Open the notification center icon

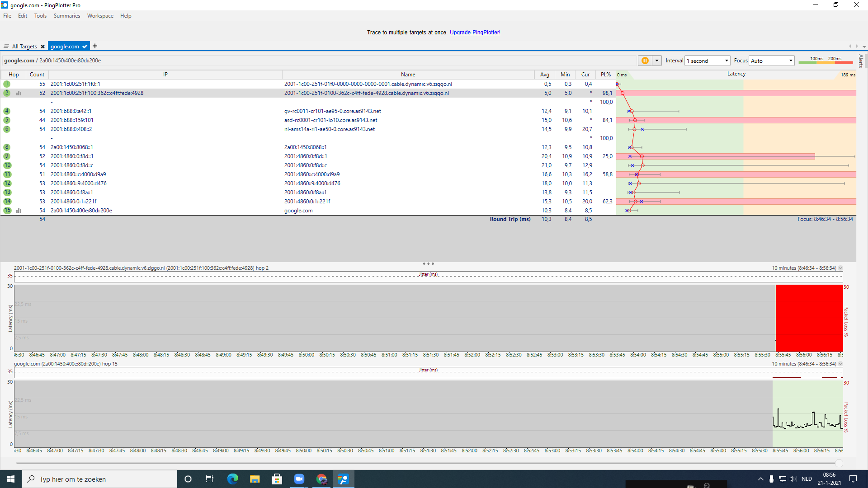[x=853, y=479]
